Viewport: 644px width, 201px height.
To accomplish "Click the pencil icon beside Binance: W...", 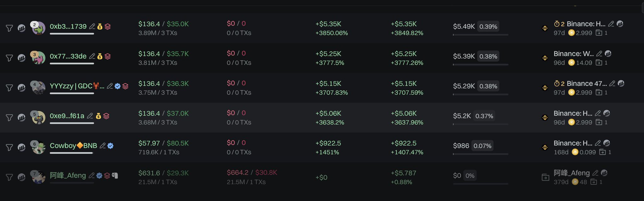I will pos(599,54).
